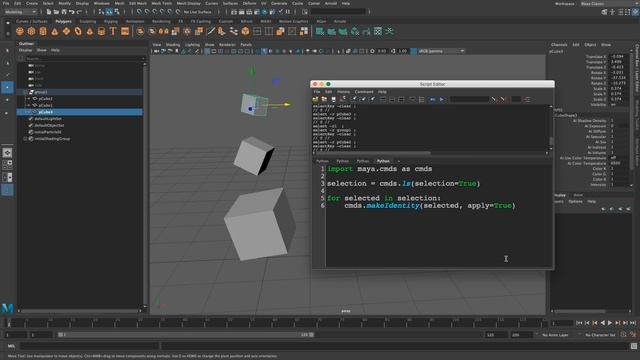Screen dimensions: 640x360
Task: Click the Script Editor history horizontal scrollbar
Action: [x=372, y=153]
